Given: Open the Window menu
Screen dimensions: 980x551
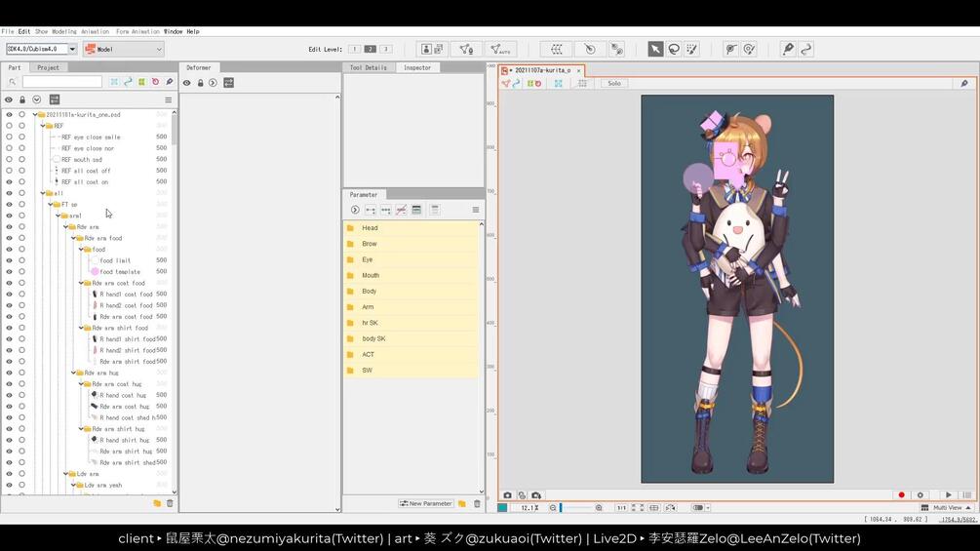Looking at the screenshot, I should (x=174, y=31).
